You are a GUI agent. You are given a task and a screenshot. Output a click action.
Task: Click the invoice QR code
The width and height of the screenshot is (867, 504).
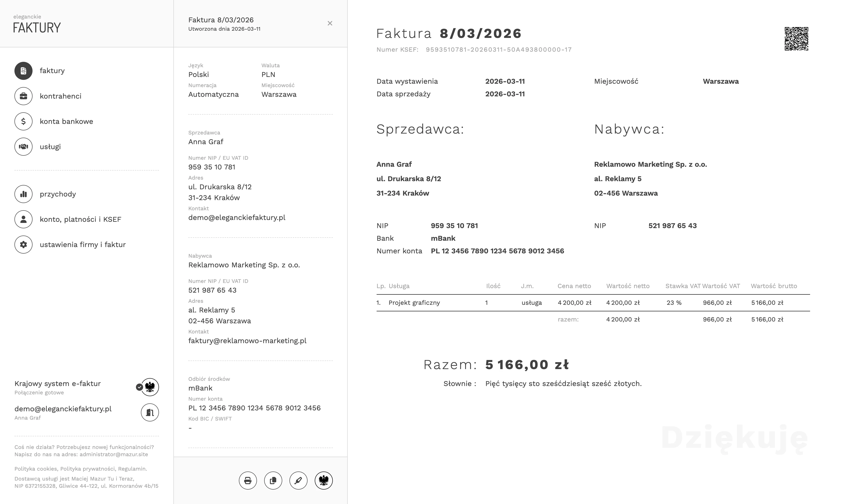pyautogui.click(x=796, y=39)
